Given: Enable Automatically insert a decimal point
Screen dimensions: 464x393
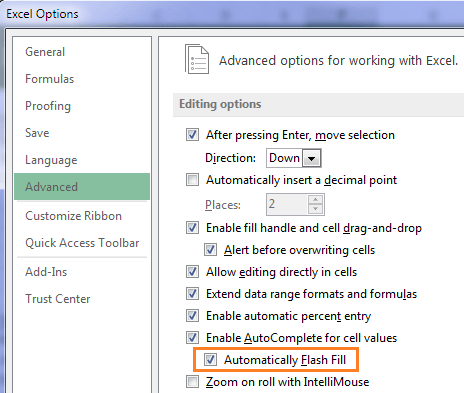Looking at the screenshot, I should [x=192, y=180].
